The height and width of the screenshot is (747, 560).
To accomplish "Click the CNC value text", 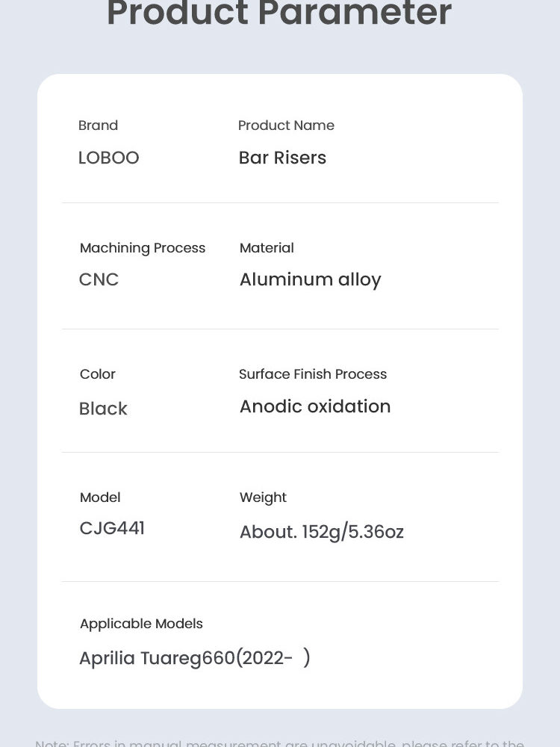I will pos(99,279).
